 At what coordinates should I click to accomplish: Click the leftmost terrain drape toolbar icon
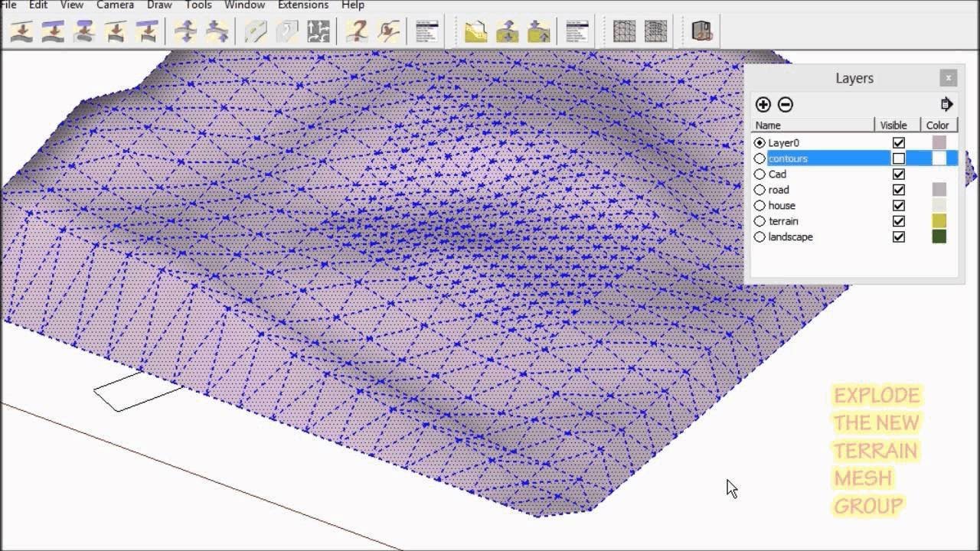[21, 31]
